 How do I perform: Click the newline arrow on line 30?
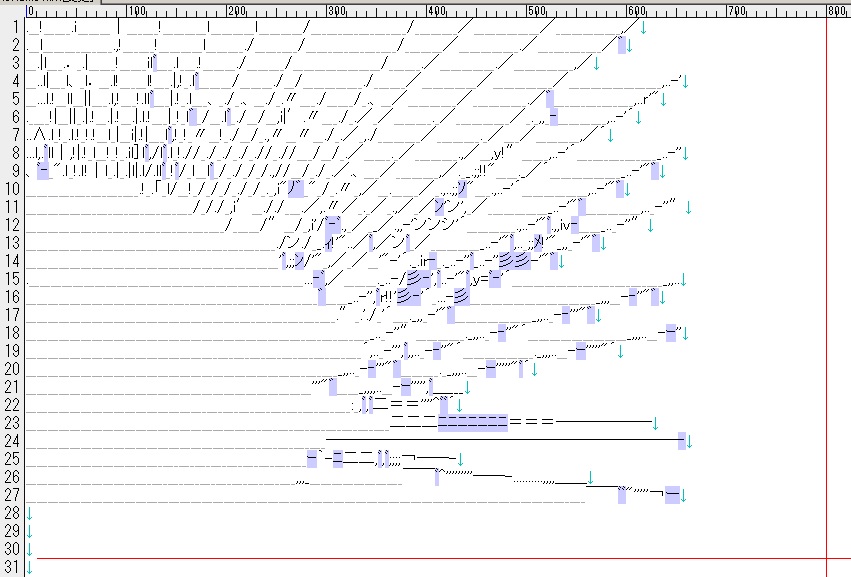pyautogui.click(x=29, y=549)
